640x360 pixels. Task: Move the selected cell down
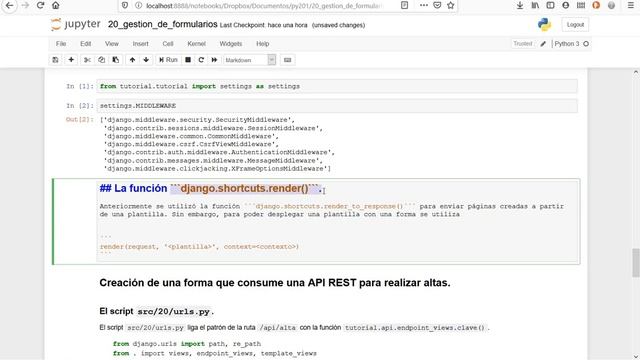146,60
